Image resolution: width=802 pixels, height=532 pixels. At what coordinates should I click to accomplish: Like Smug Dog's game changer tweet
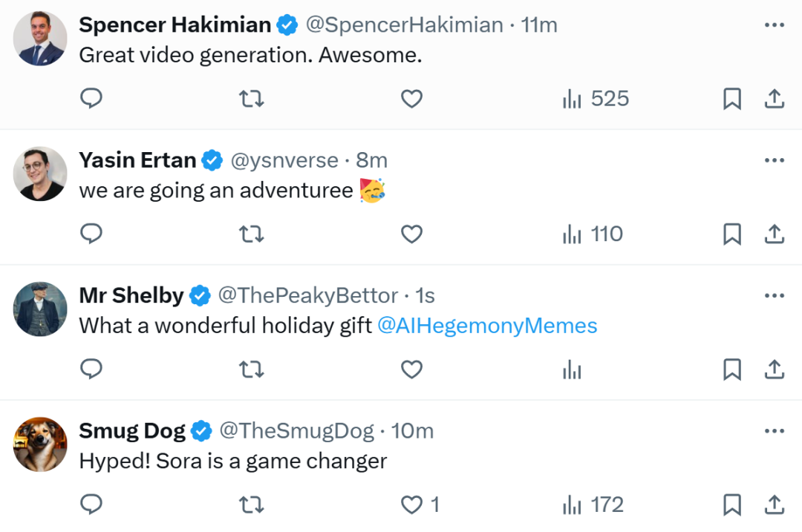[x=413, y=505]
